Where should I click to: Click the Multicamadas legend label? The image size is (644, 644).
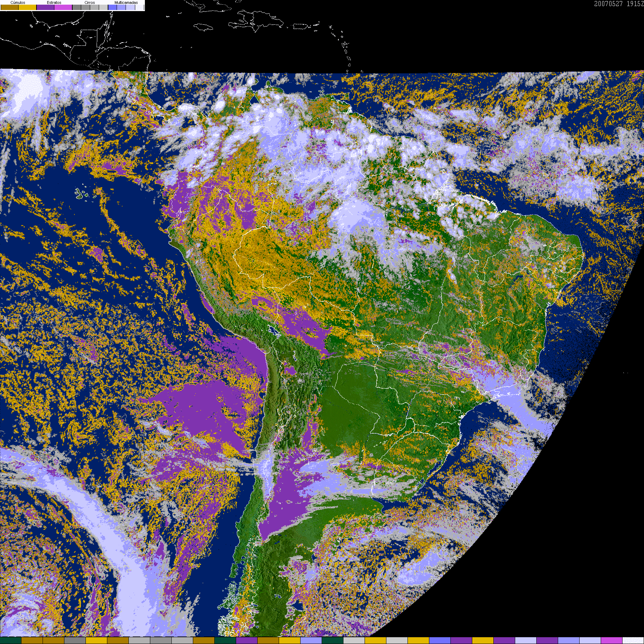click(x=126, y=3)
